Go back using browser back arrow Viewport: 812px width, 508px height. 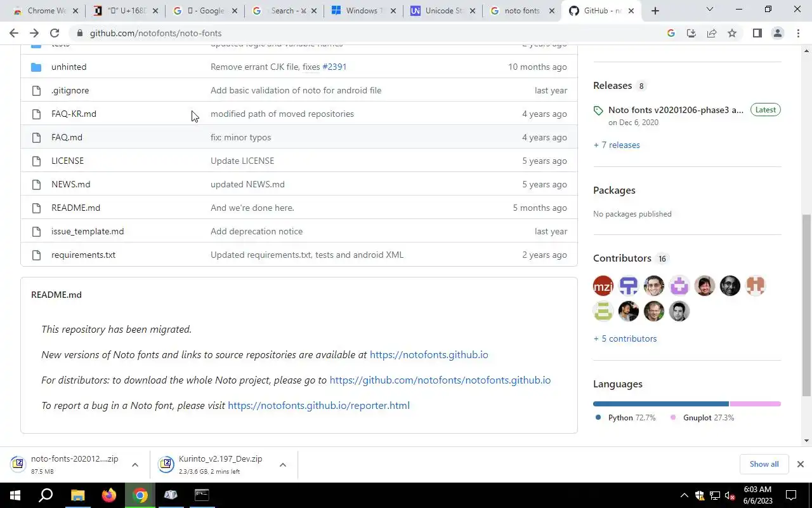coord(14,33)
